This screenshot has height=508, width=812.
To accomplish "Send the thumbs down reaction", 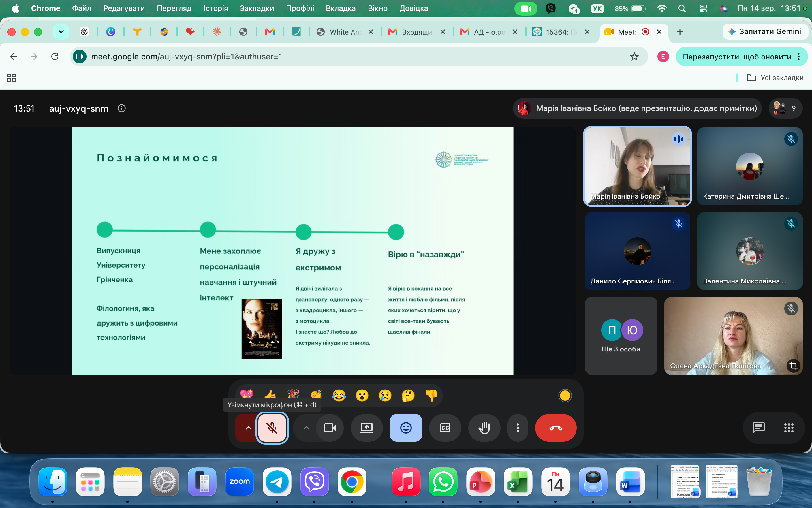I will (431, 396).
